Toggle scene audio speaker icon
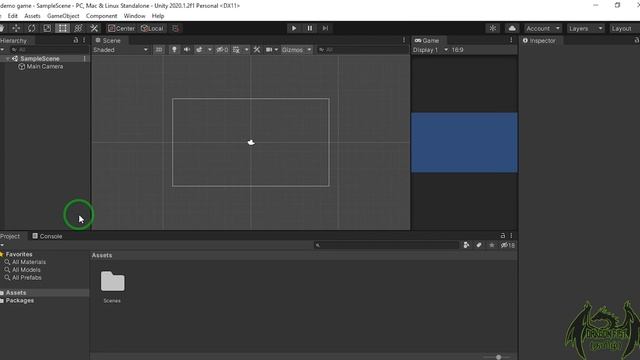Image resolution: width=640 pixels, height=360 pixels. (187, 50)
